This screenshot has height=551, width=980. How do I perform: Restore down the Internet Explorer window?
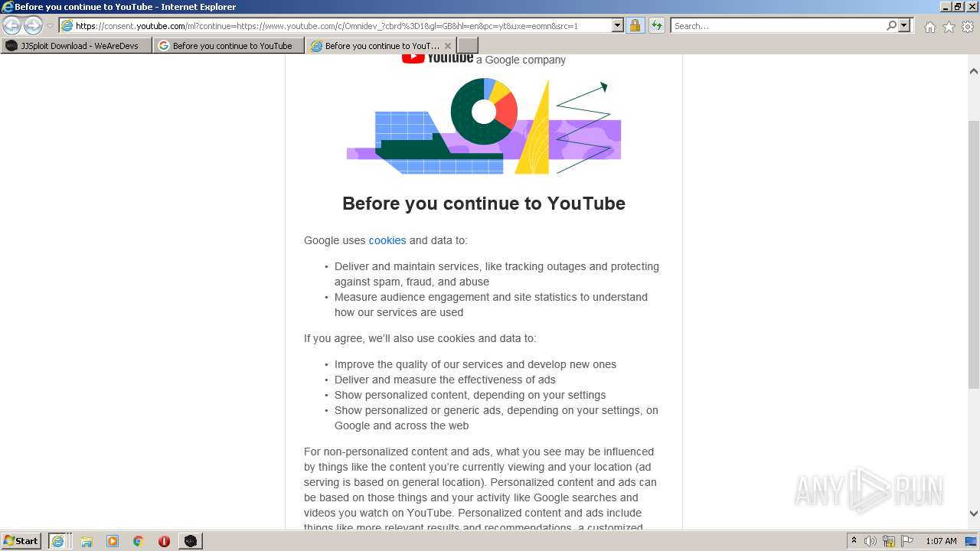959,6
